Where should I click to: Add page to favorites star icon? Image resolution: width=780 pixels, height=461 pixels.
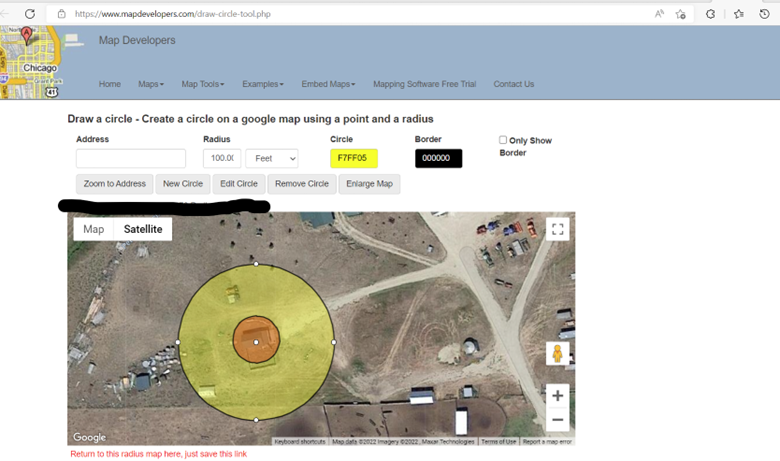point(681,14)
